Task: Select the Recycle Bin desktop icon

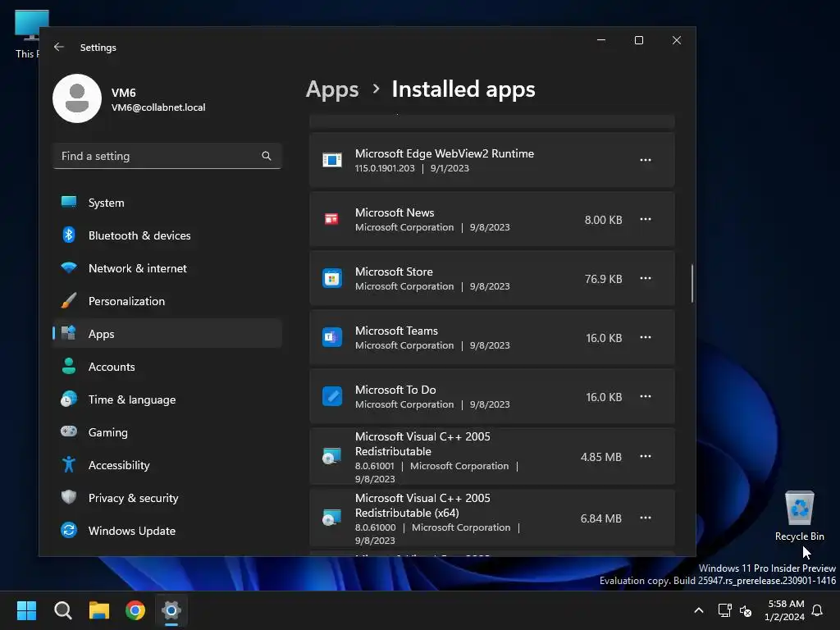Action: coord(800,516)
